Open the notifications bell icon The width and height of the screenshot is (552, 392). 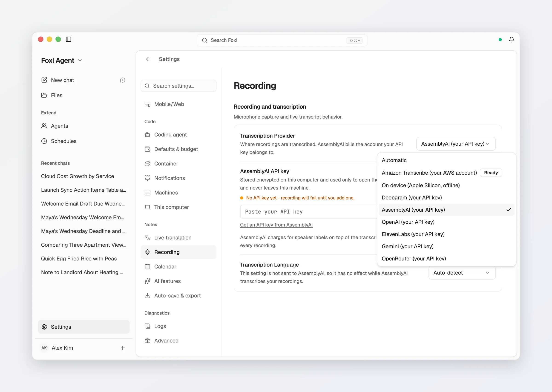[x=512, y=40]
